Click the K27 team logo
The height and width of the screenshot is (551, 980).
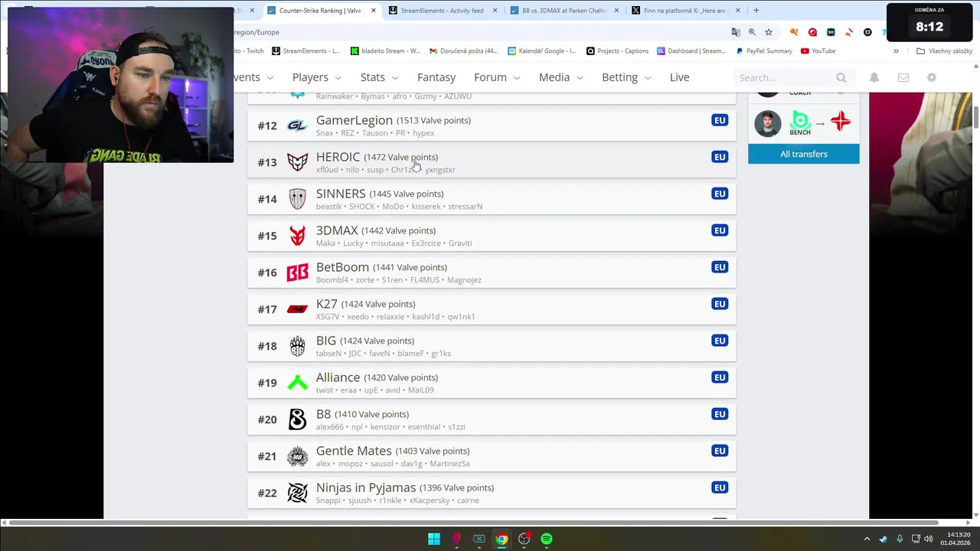tap(297, 309)
